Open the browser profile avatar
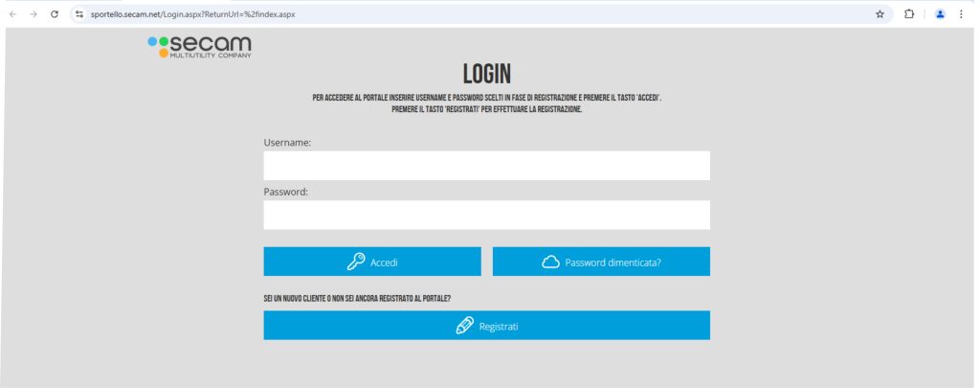The height and width of the screenshot is (388, 980). pyautogui.click(x=939, y=14)
